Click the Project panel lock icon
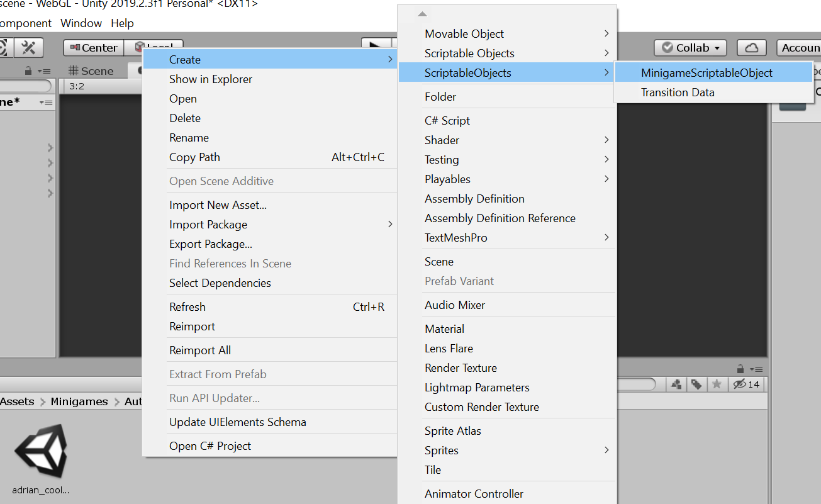 click(x=740, y=369)
